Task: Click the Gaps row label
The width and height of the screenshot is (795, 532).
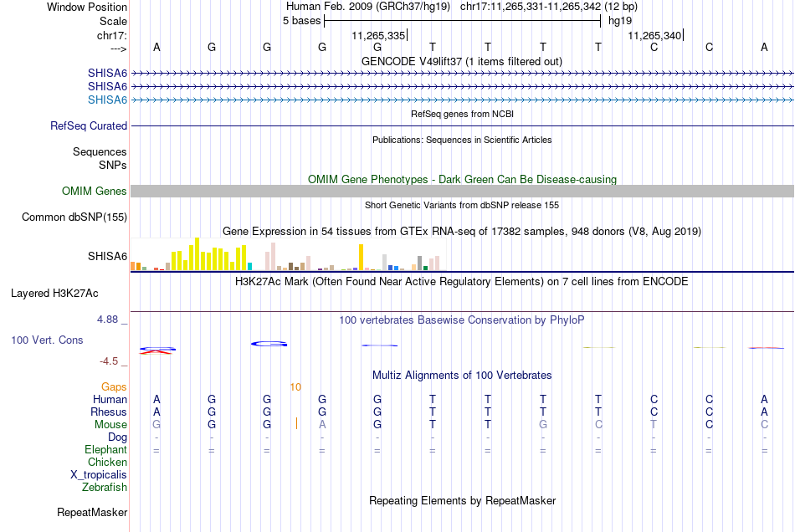Action: [x=114, y=387]
